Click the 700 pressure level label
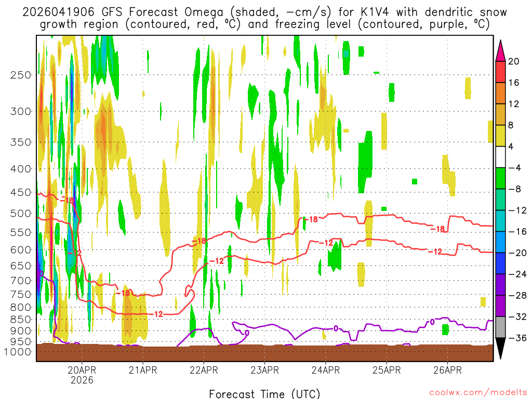This screenshot has width=532, height=399. coord(21,281)
